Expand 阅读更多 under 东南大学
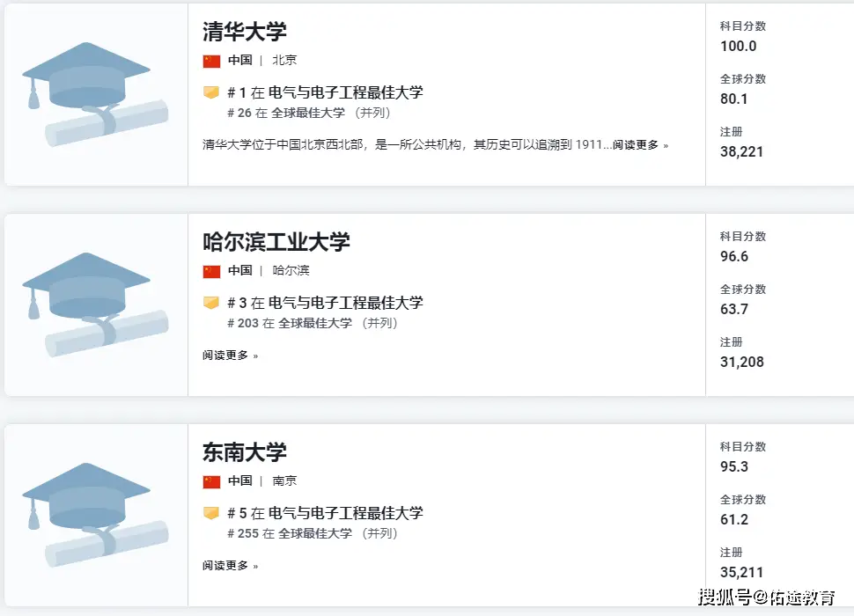 pos(230,566)
